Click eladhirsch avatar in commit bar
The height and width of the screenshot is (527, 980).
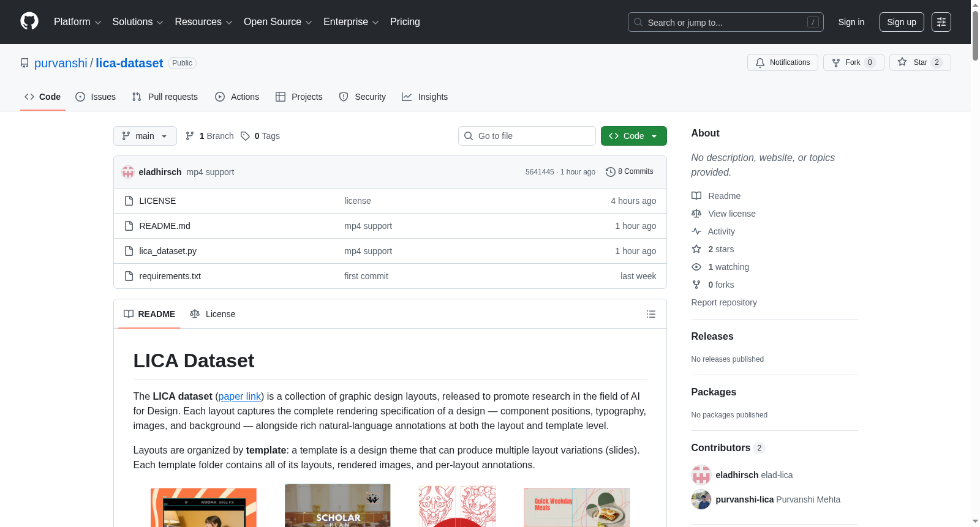[x=128, y=172]
